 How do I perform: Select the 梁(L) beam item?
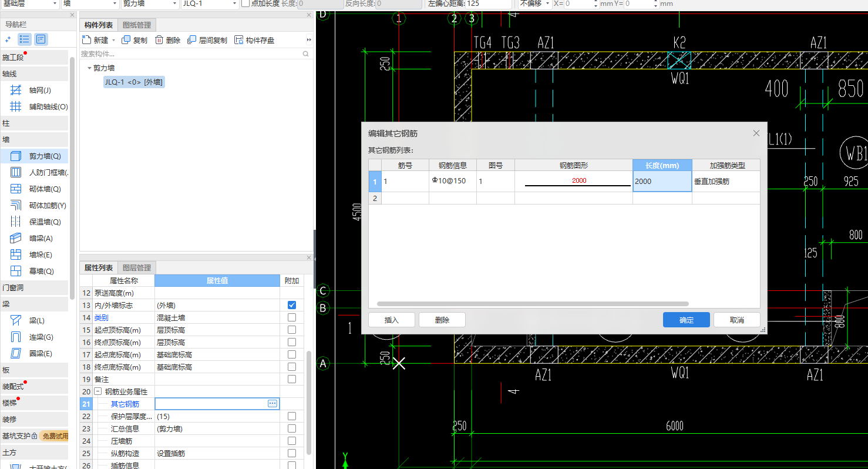[35, 321]
